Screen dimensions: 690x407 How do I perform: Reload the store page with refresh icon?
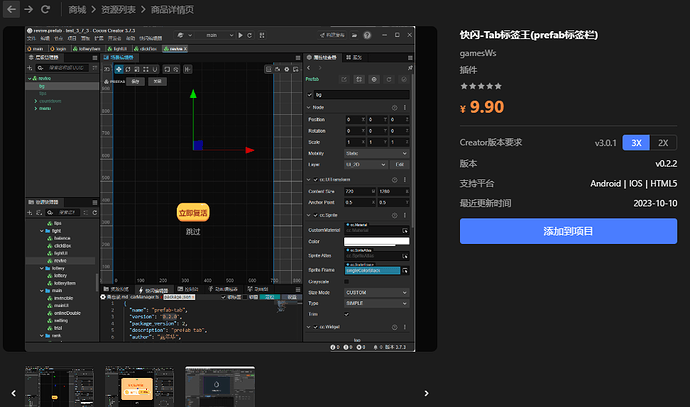click(x=45, y=9)
